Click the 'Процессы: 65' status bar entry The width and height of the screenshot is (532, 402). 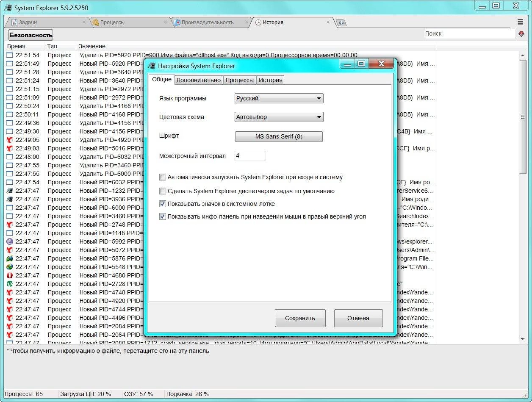click(24, 394)
